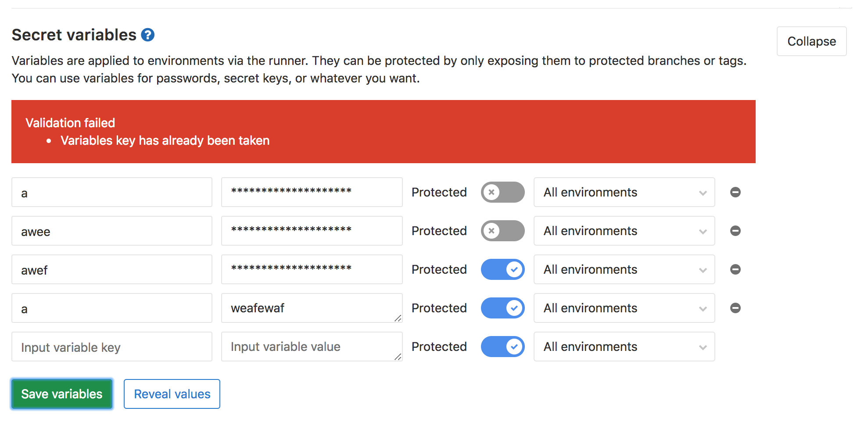The height and width of the screenshot is (422, 868).
Task: Toggle Protected on for the awee variable
Action: coord(502,231)
